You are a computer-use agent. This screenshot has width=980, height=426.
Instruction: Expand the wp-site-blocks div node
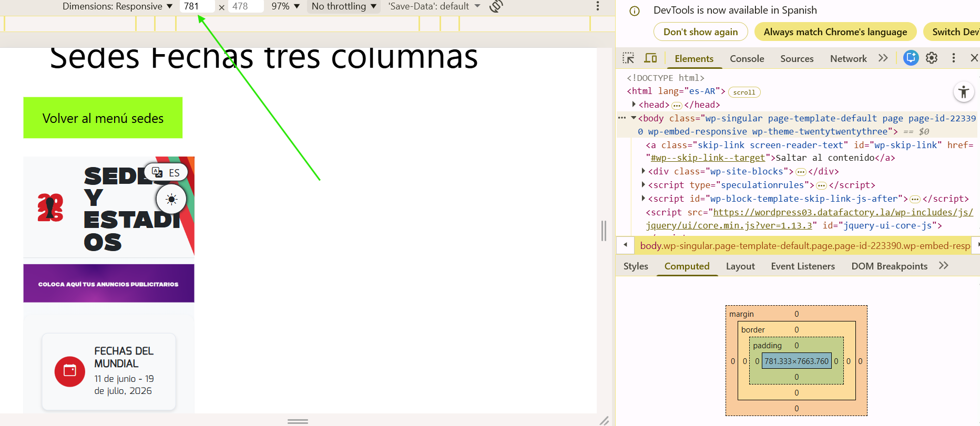click(644, 171)
